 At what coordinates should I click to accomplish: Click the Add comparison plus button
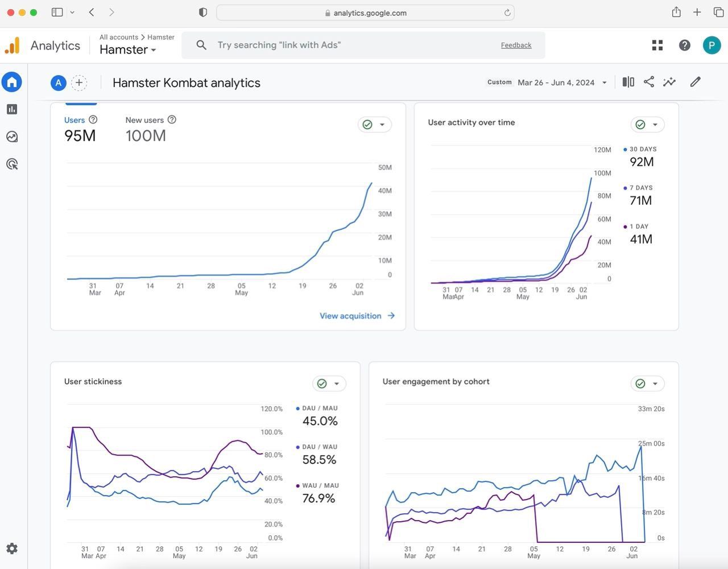click(x=79, y=83)
